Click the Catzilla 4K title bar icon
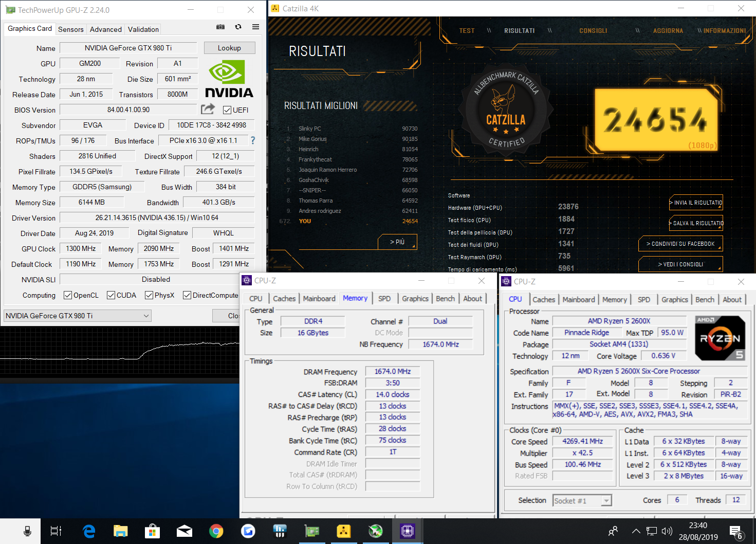The height and width of the screenshot is (544, 756). (x=275, y=8)
